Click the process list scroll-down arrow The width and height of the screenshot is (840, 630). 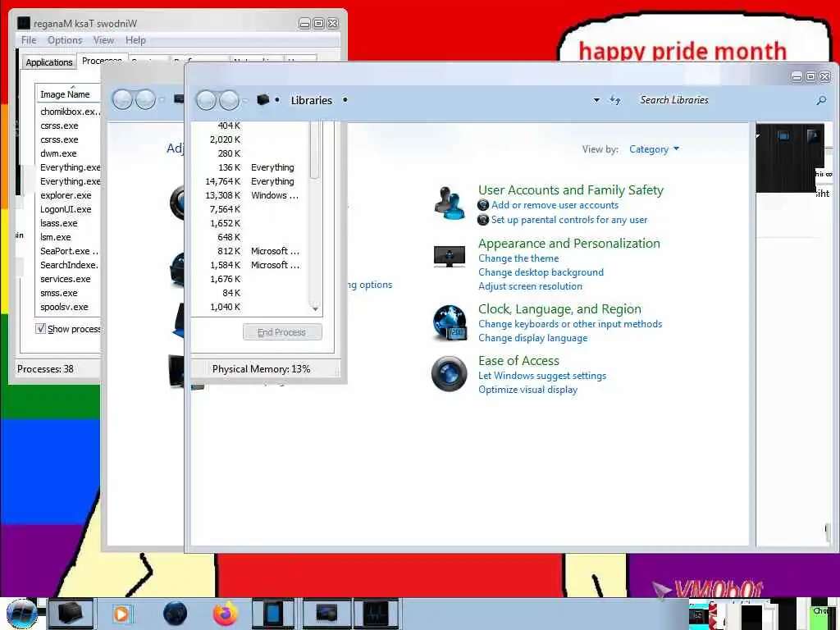pyautogui.click(x=315, y=308)
